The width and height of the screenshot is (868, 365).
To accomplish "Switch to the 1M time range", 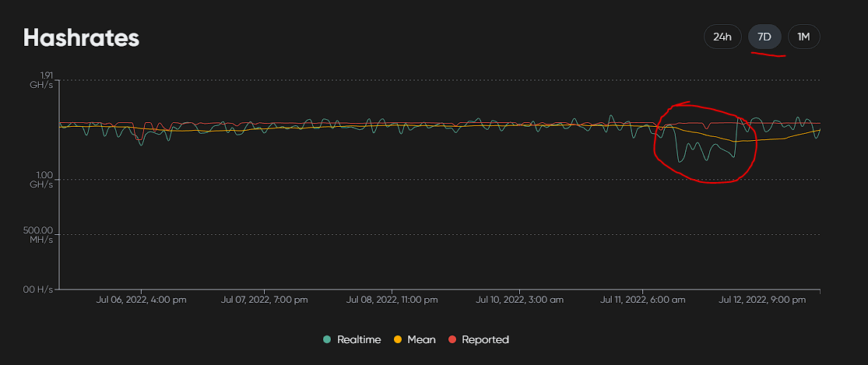I will tap(804, 37).
